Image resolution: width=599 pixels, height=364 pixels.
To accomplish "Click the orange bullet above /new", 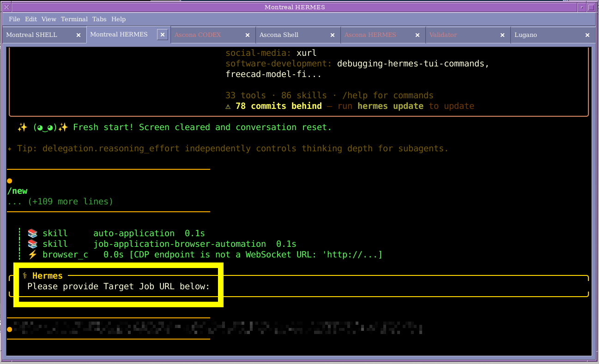I will click(x=9, y=181).
